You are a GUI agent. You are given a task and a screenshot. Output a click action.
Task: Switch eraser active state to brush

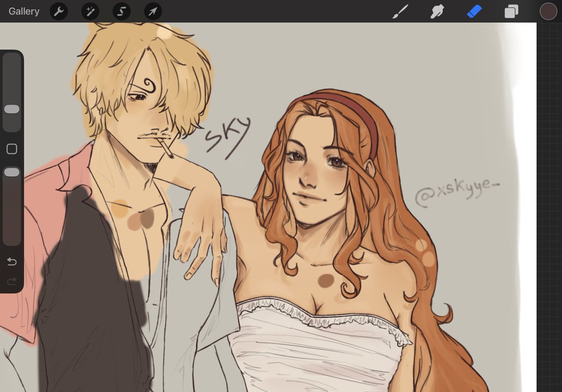400,11
